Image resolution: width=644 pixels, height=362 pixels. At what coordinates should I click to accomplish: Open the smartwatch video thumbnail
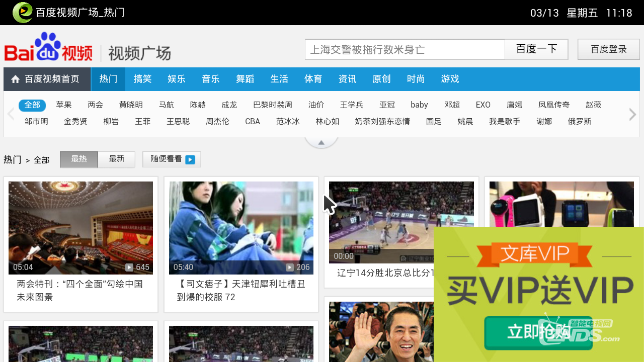[x=561, y=204]
